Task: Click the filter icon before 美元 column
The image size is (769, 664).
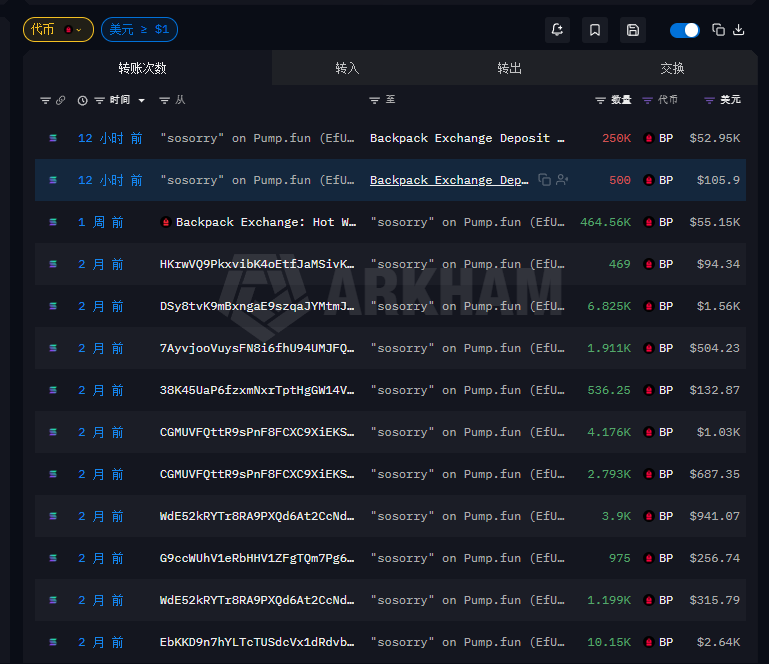Action: point(709,101)
